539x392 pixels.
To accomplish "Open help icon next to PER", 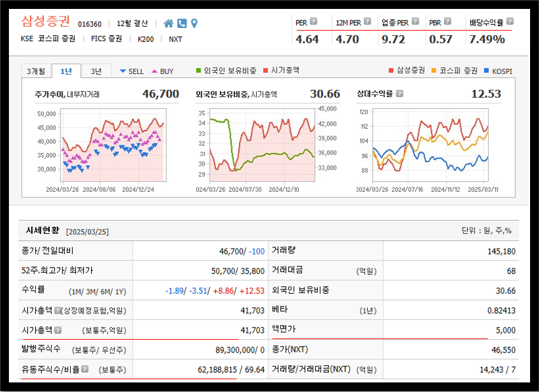I will pyautogui.click(x=313, y=21).
